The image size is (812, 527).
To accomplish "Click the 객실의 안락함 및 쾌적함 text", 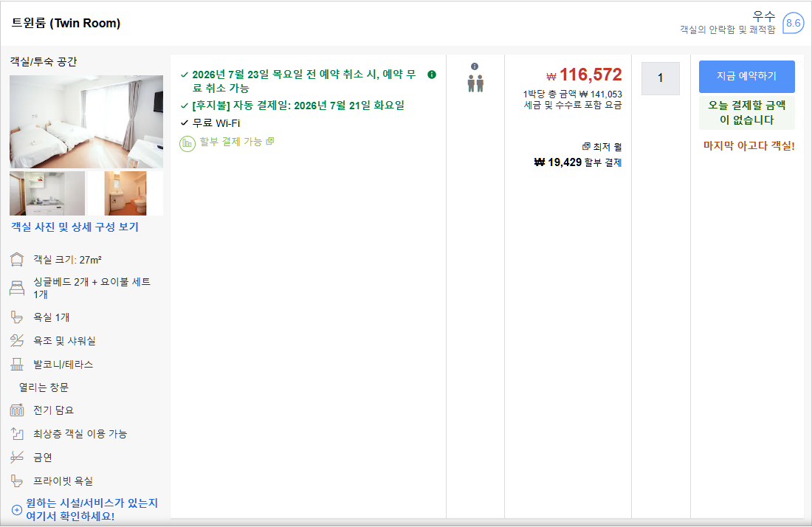I will 728,30.
